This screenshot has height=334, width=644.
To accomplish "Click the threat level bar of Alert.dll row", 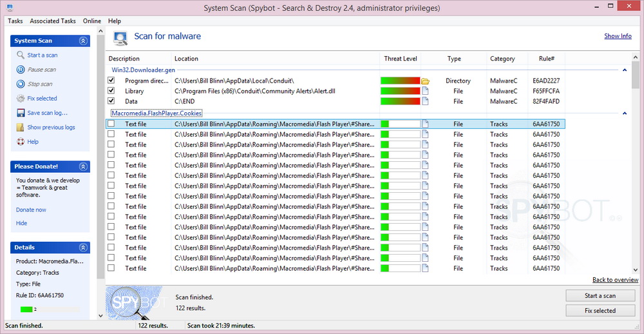I will click(x=401, y=92).
